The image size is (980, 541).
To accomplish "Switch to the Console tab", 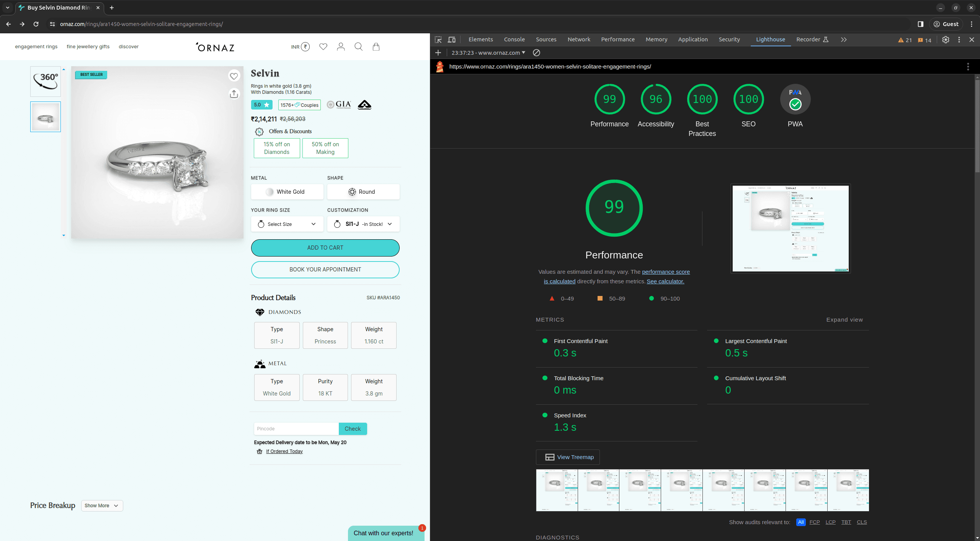I will (514, 39).
